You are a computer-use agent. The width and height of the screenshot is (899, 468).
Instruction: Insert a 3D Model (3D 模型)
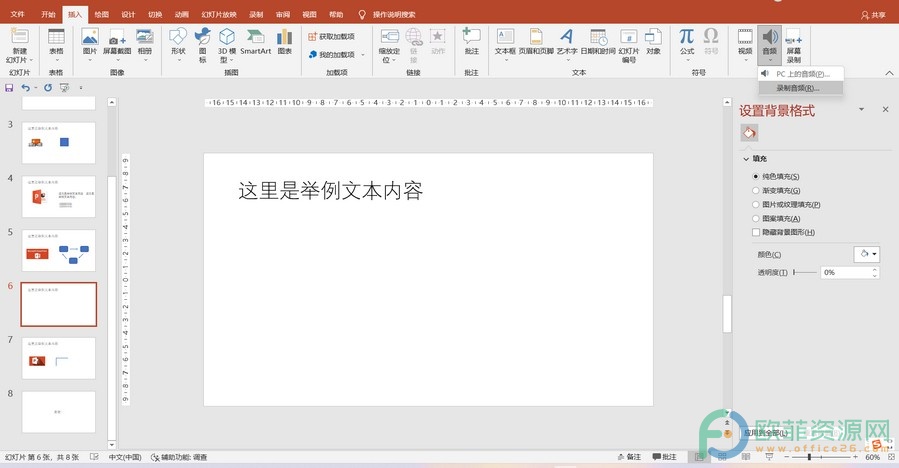point(227,45)
